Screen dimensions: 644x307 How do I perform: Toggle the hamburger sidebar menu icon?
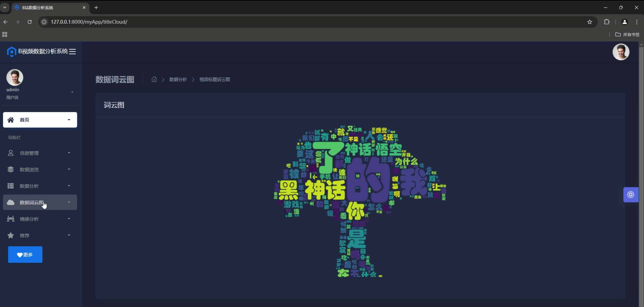point(72,52)
